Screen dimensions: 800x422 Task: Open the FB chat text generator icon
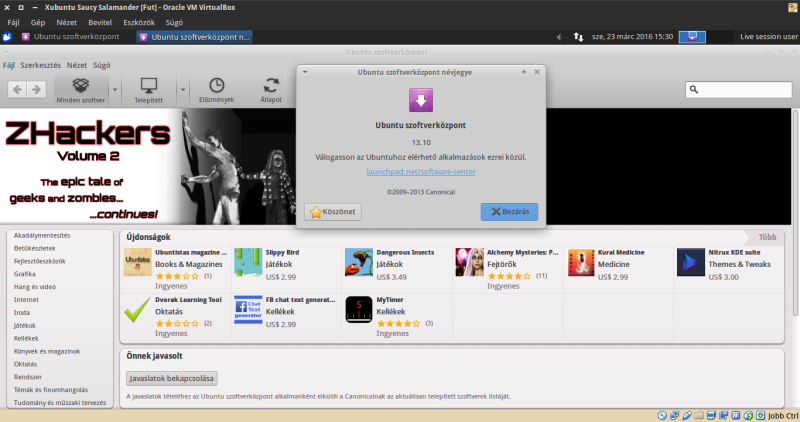point(248,310)
